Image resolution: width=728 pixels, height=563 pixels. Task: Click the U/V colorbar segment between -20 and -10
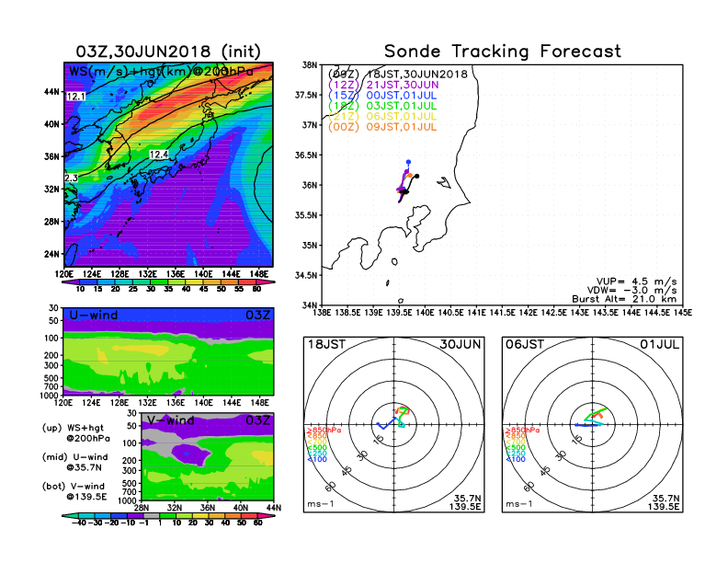tap(119, 515)
